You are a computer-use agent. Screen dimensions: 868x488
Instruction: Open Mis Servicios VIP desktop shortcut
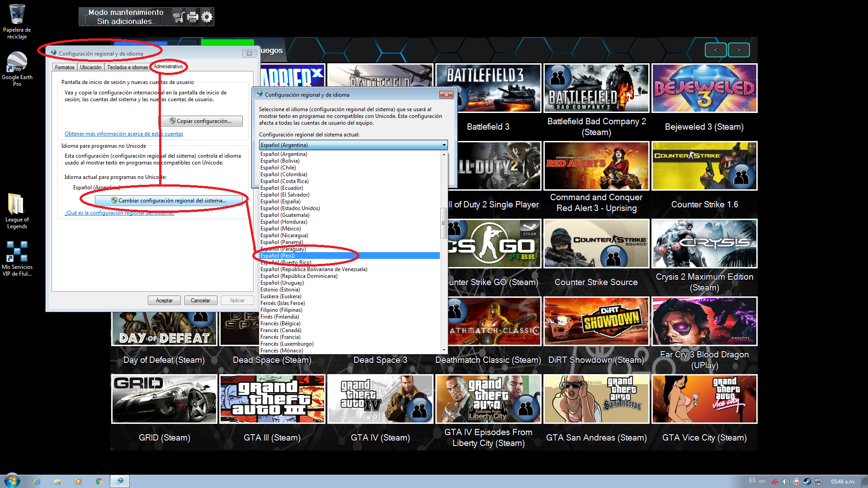[17, 258]
